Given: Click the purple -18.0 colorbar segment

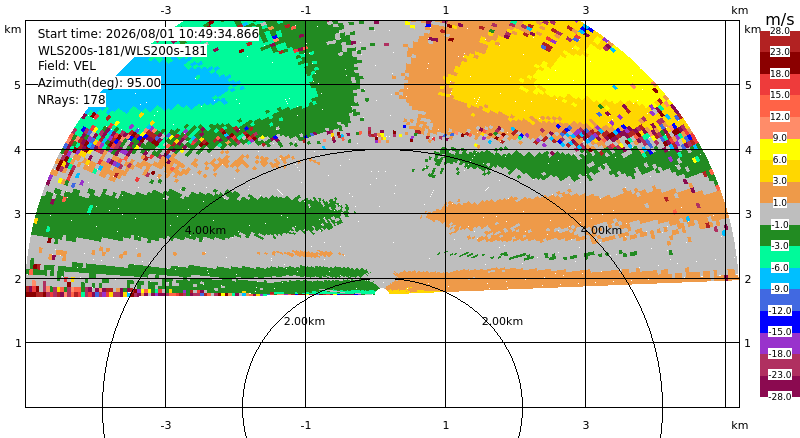Looking at the screenshot, I should tap(780, 343).
